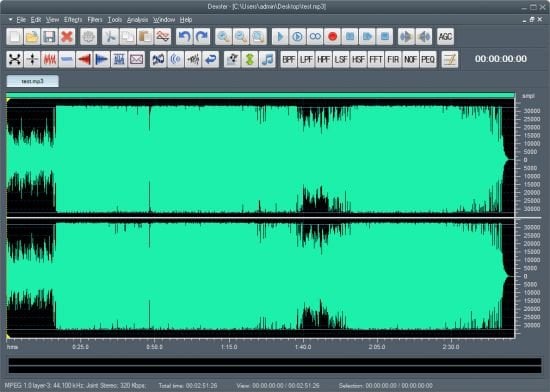Click the fade-in red wedge icon
The image size is (550, 392).
tap(84, 59)
